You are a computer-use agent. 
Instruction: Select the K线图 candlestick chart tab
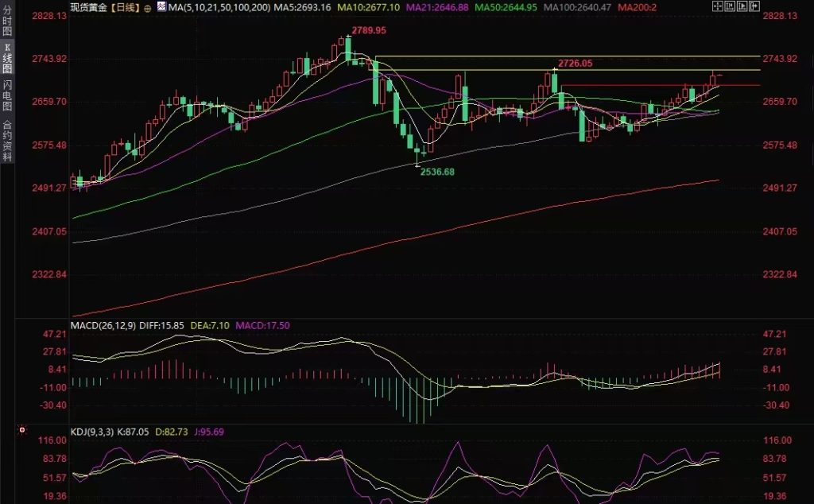[x=6, y=58]
